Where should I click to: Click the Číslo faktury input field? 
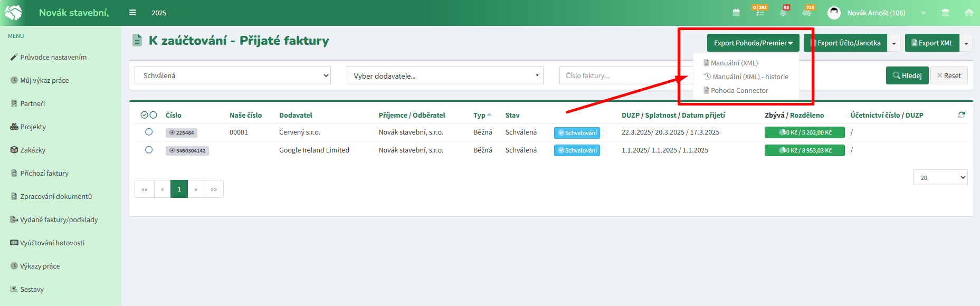tap(617, 75)
